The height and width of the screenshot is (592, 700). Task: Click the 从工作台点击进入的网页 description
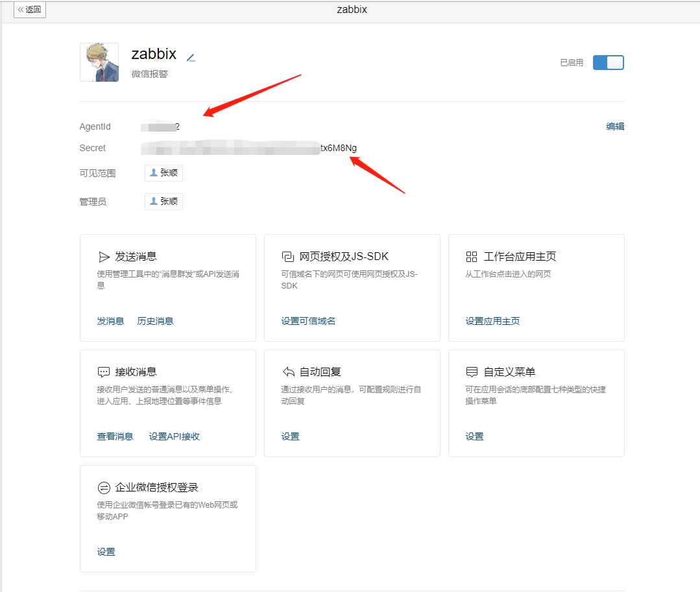click(508, 274)
